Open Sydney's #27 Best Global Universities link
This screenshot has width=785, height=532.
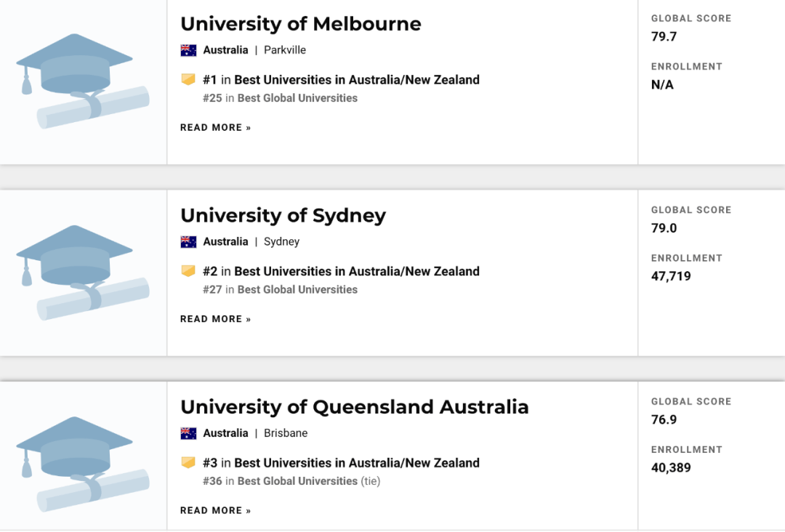click(x=297, y=290)
